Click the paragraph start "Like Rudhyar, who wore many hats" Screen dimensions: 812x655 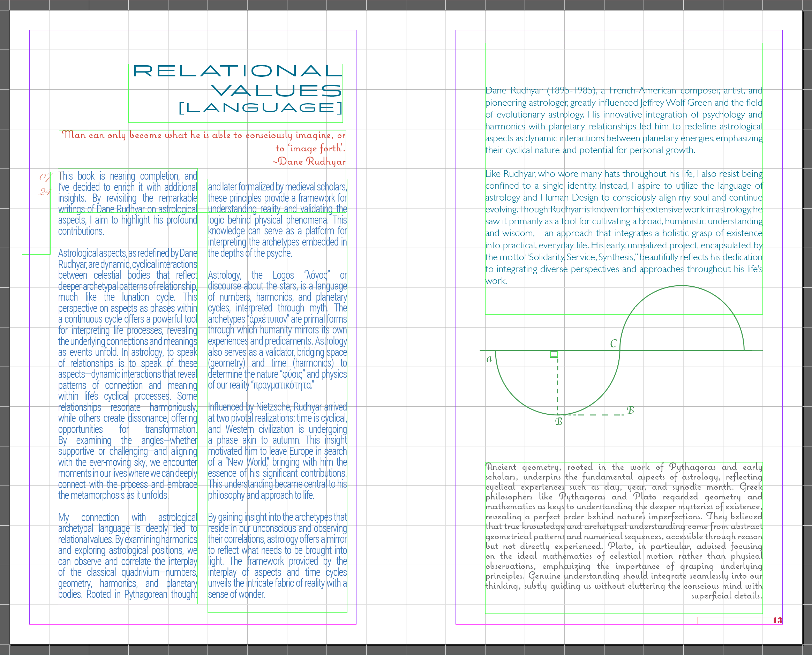(589, 174)
